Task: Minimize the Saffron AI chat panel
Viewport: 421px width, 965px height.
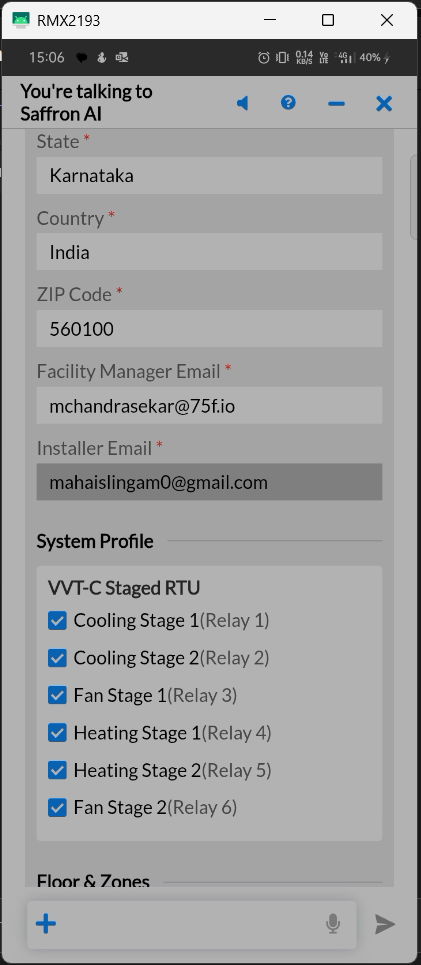Action: click(x=337, y=103)
